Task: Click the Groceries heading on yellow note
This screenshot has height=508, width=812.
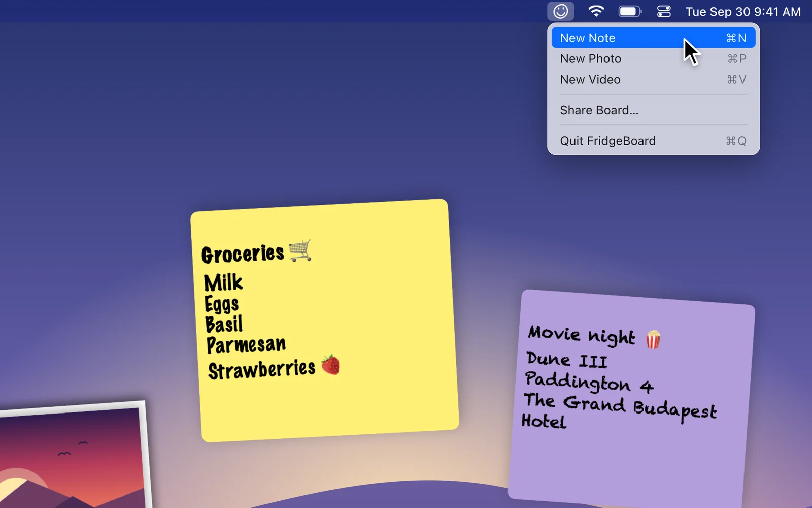Action: (x=243, y=253)
